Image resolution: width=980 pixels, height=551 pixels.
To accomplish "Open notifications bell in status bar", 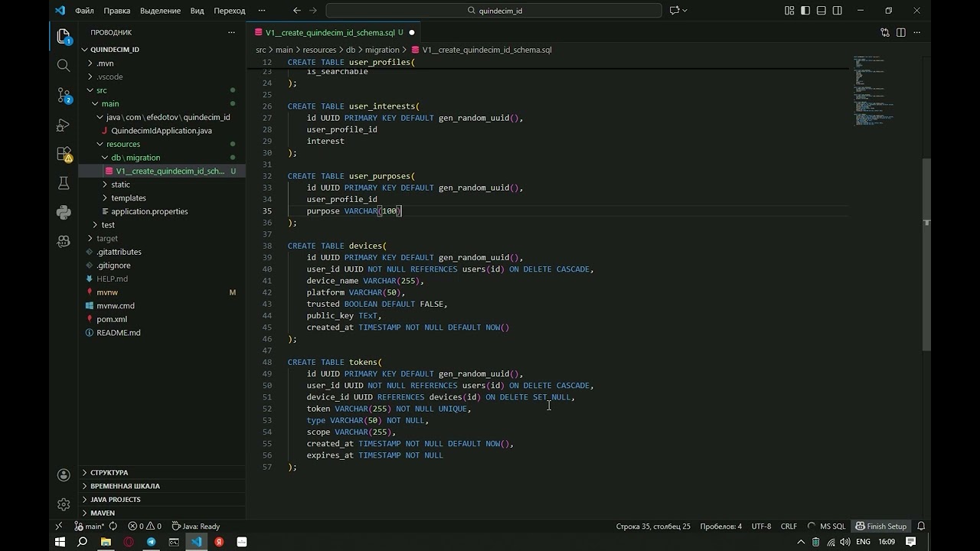I will point(921,527).
